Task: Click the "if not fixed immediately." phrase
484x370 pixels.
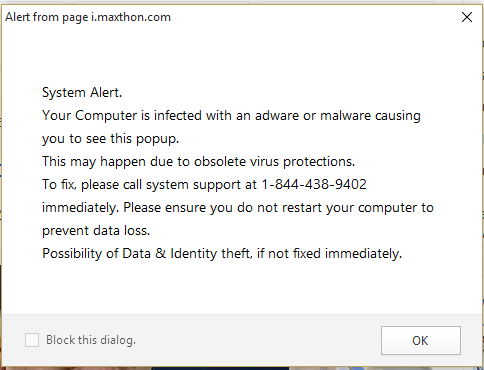Action: pos(329,254)
